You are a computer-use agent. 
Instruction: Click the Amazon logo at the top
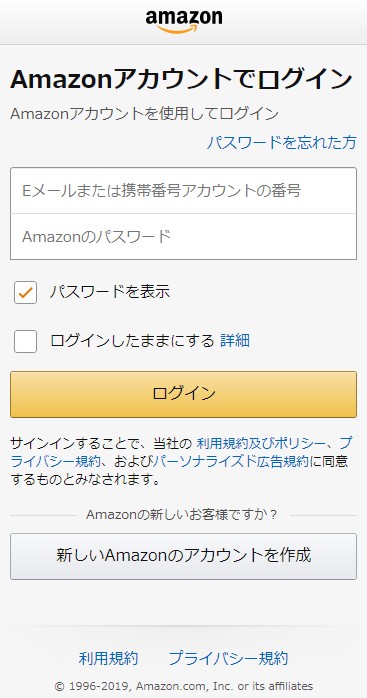(x=184, y=21)
